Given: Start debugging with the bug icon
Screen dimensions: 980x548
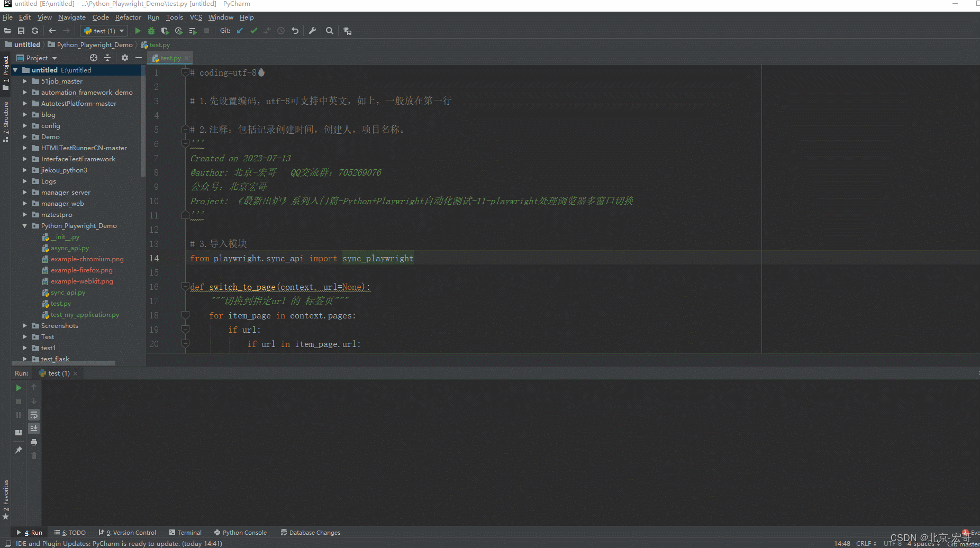Looking at the screenshot, I should click(151, 31).
